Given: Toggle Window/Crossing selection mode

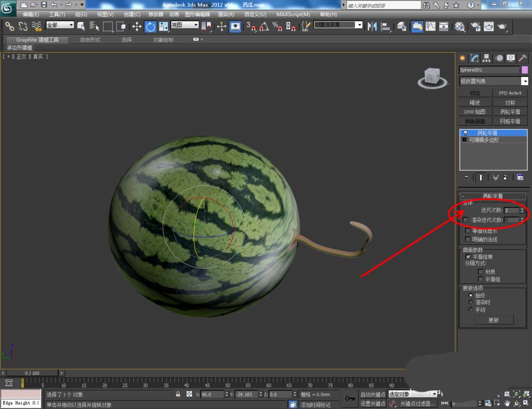Looking at the screenshot, I should [x=121, y=26].
